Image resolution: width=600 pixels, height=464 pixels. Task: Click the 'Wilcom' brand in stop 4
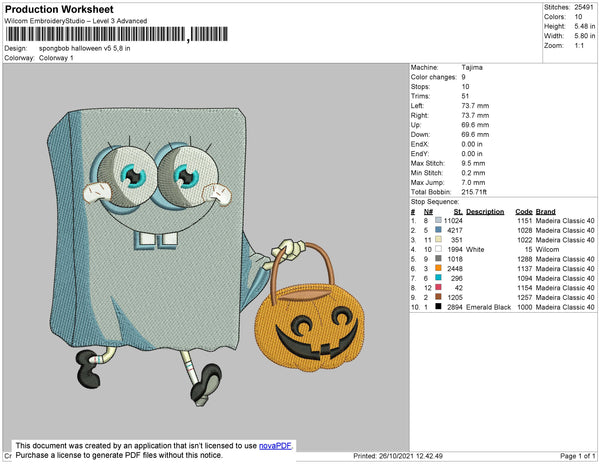tap(547, 249)
